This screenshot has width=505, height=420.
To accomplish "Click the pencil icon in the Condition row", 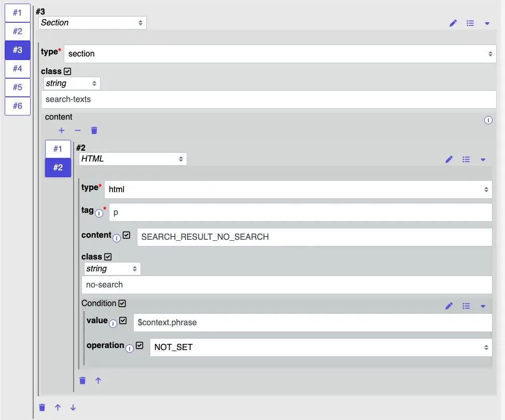I will point(449,306).
